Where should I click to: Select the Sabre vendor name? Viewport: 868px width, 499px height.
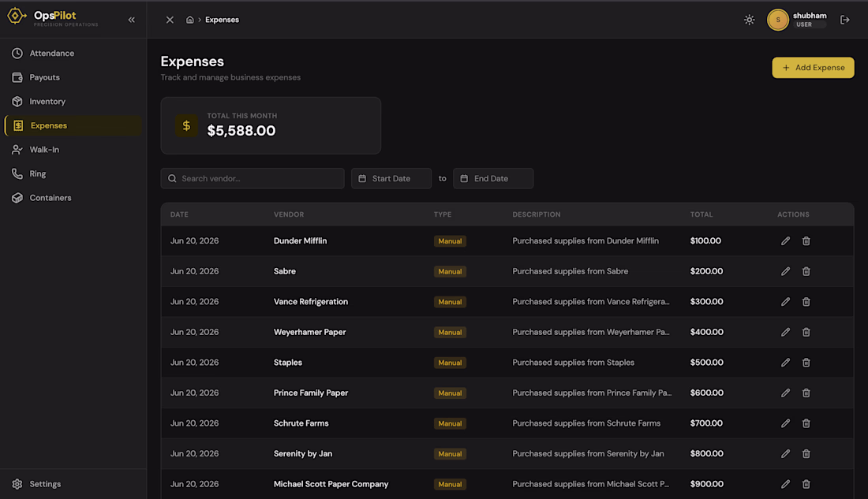[x=285, y=272]
